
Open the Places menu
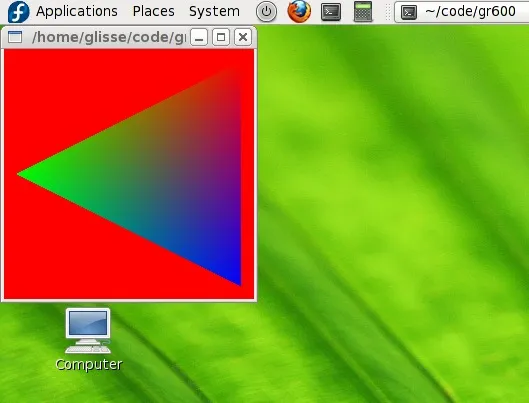click(x=154, y=11)
